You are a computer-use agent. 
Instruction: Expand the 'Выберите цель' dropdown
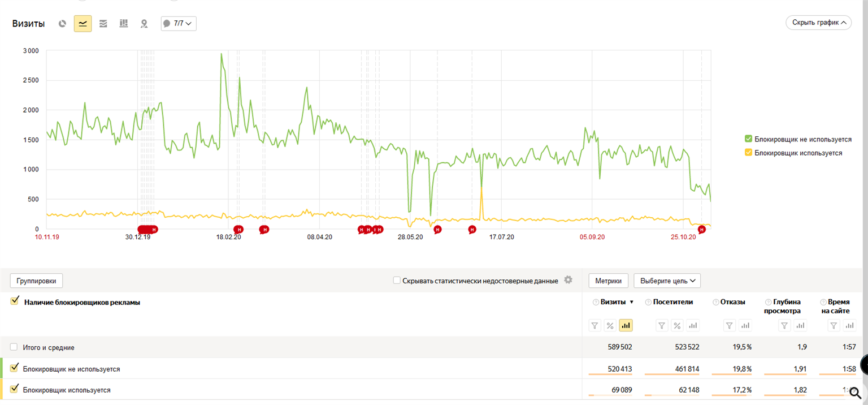pos(667,281)
